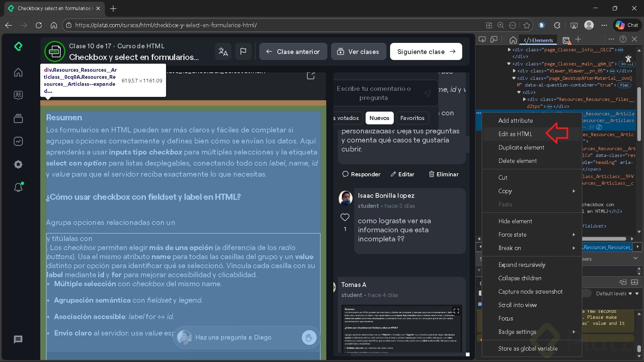Choose Edit as HTML from context menu
This screenshot has height=362, width=644.
(x=515, y=134)
